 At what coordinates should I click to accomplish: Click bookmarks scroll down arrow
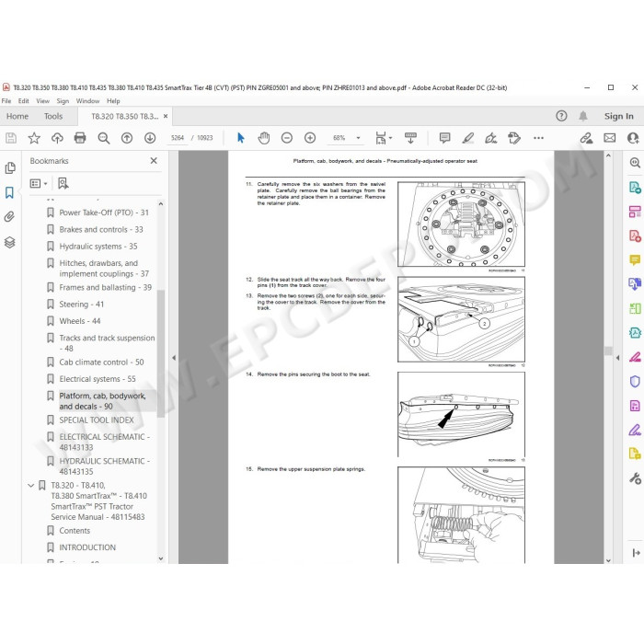click(161, 558)
